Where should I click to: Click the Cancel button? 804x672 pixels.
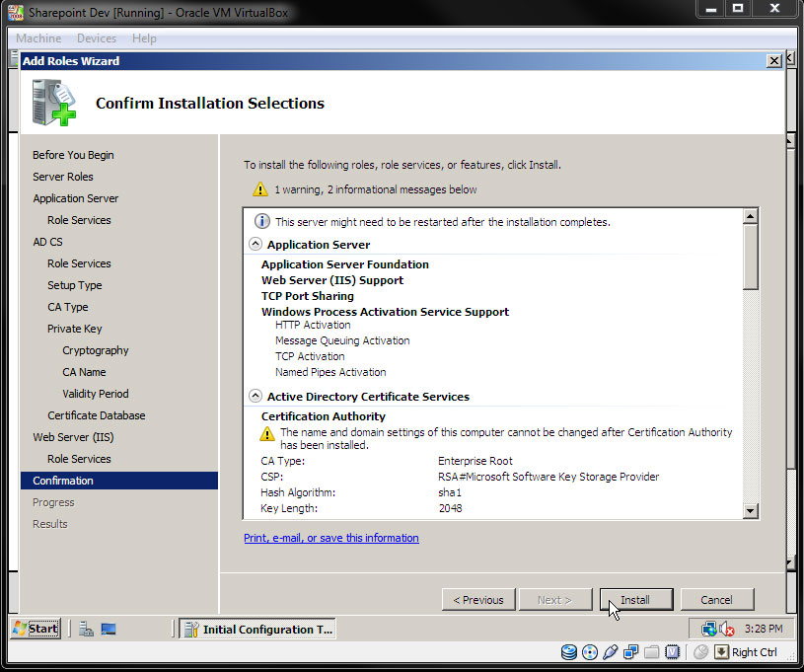717,600
